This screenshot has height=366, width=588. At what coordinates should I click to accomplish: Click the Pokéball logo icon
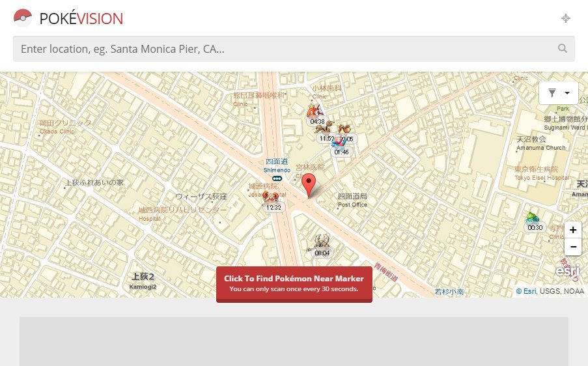pyautogui.click(x=23, y=18)
